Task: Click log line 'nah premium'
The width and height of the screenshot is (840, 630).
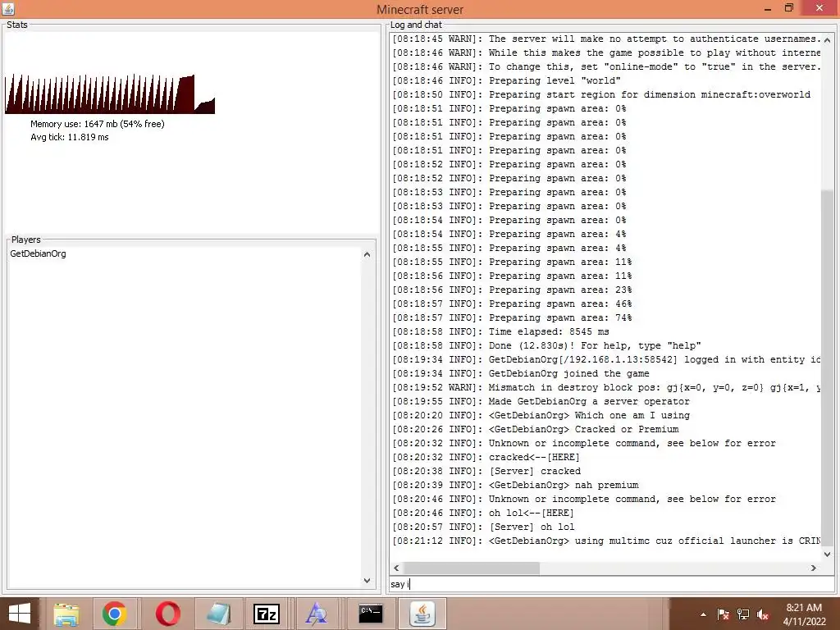Action: pyautogui.click(x=515, y=485)
